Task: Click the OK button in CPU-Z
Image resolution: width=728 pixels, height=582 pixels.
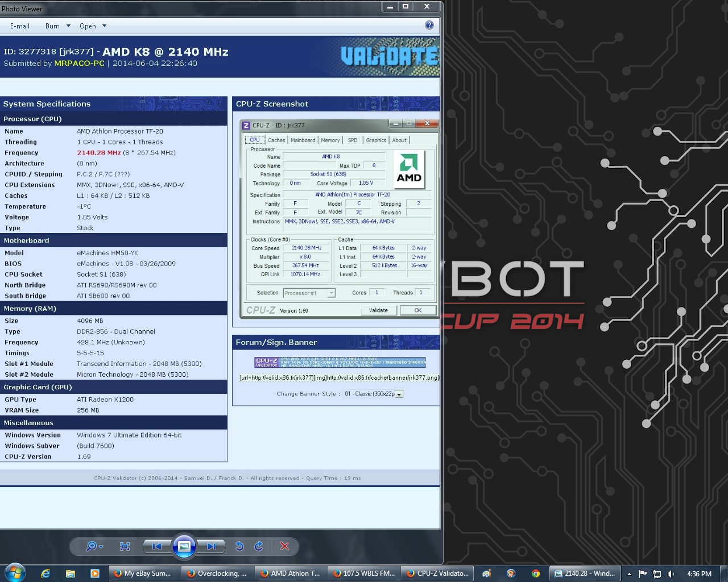Action: click(418, 310)
